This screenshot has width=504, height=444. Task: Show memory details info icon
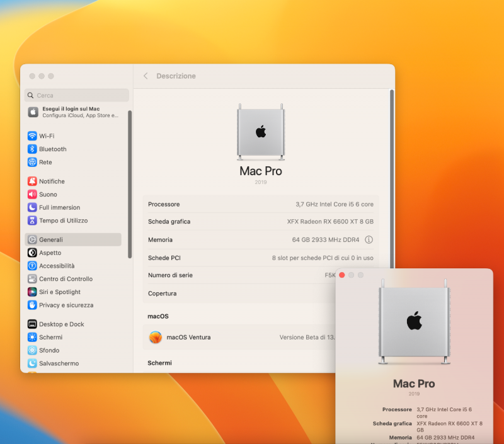pyautogui.click(x=369, y=240)
